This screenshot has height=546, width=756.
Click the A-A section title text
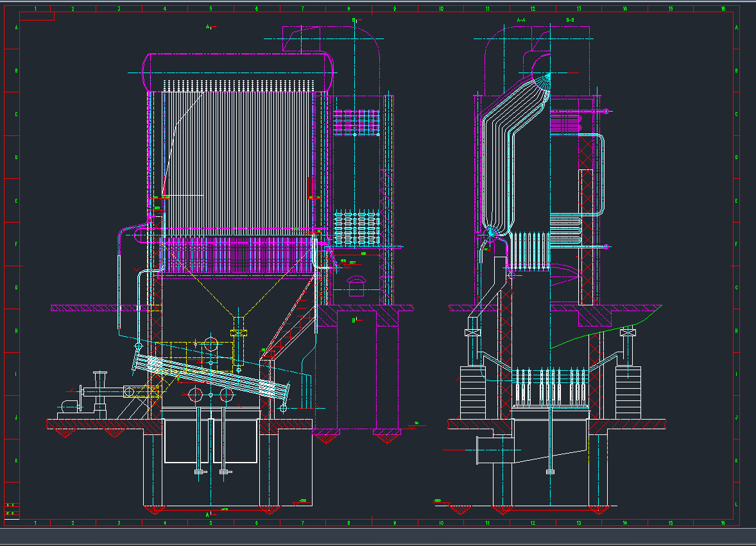click(x=521, y=21)
